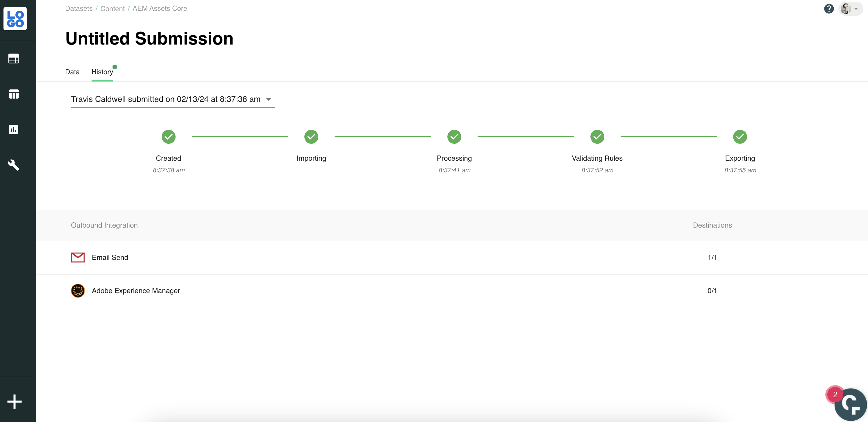This screenshot has height=422, width=868.
Task: Open the columns layout icon in sidebar
Action: tap(14, 94)
